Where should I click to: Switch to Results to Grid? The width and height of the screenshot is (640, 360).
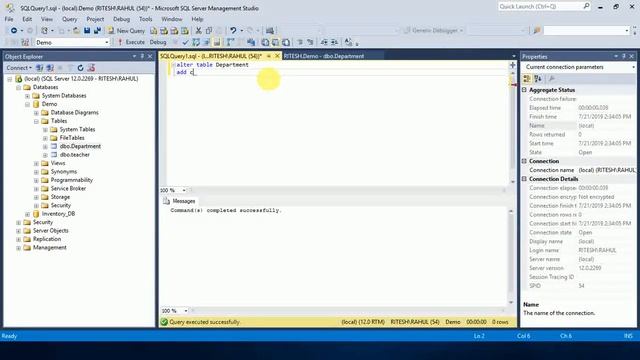click(x=276, y=42)
